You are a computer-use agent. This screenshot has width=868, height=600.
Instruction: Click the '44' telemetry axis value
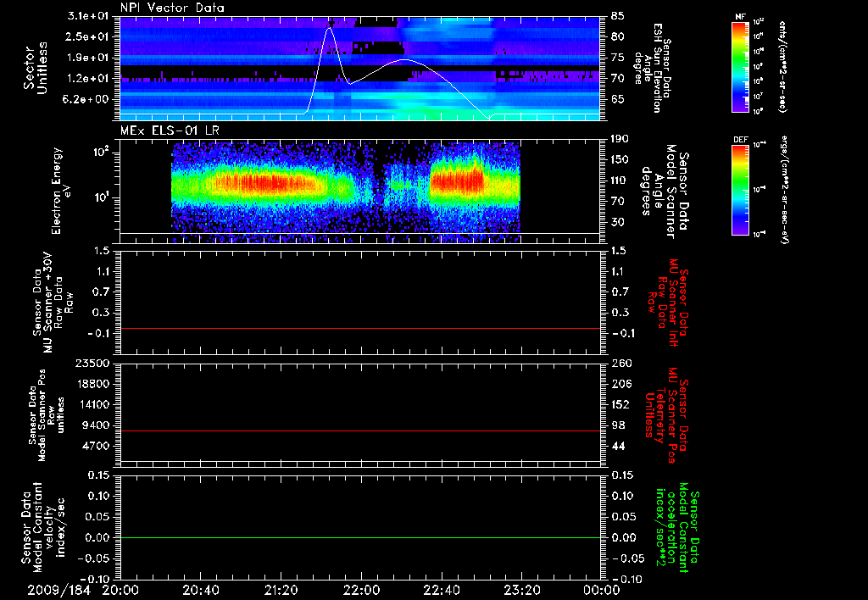point(618,446)
